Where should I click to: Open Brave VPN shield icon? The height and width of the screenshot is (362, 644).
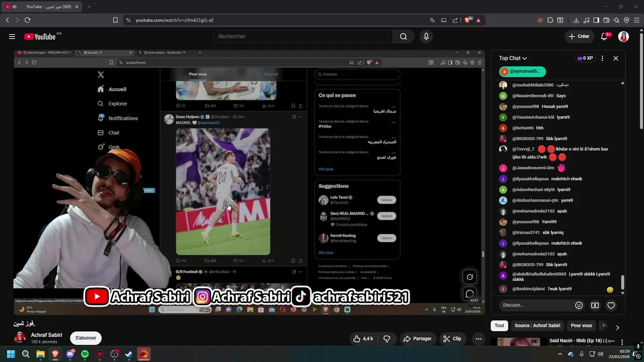626,20
